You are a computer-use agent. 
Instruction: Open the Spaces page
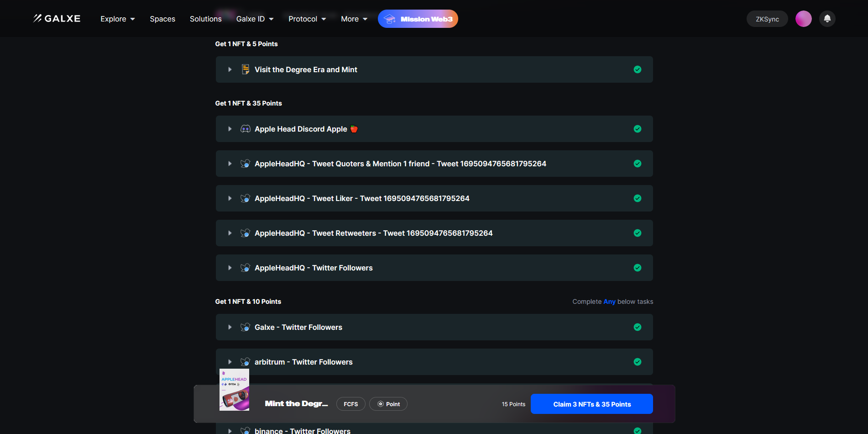(162, 19)
